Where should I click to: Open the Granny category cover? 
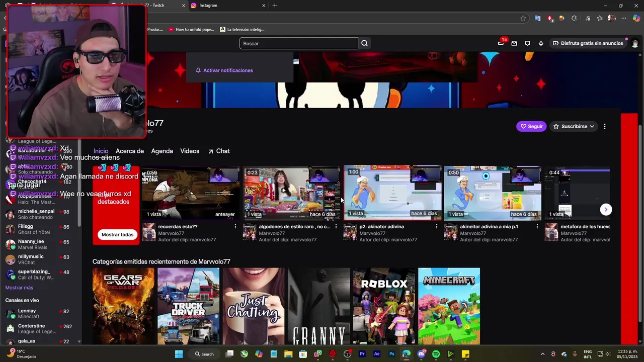pyautogui.click(x=318, y=306)
